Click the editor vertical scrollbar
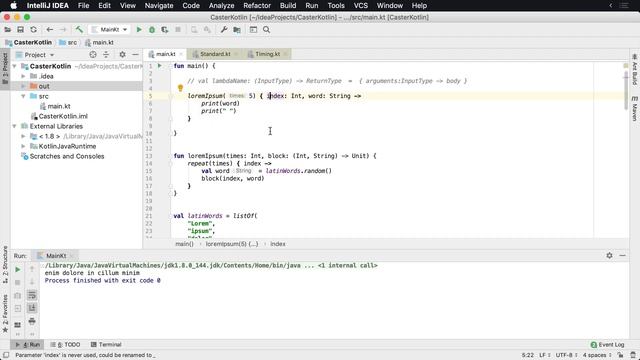This screenshot has width=640, height=360. pyautogui.click(x=626, y=91)
